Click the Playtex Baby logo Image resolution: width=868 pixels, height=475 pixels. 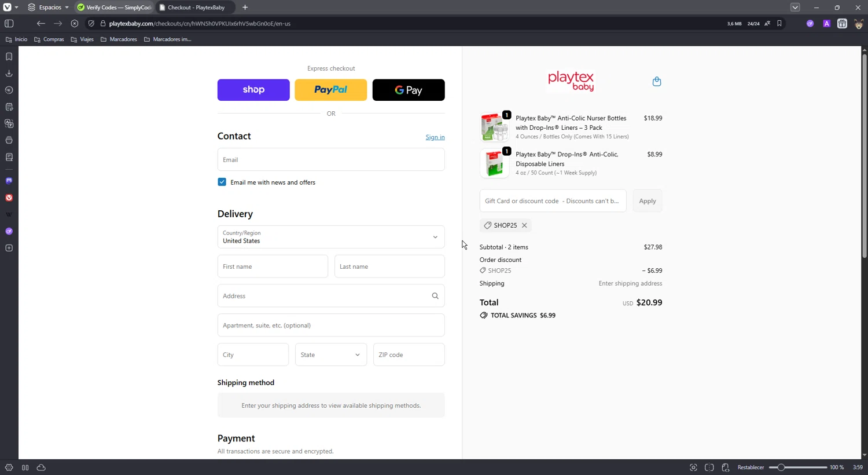(571, 81)
